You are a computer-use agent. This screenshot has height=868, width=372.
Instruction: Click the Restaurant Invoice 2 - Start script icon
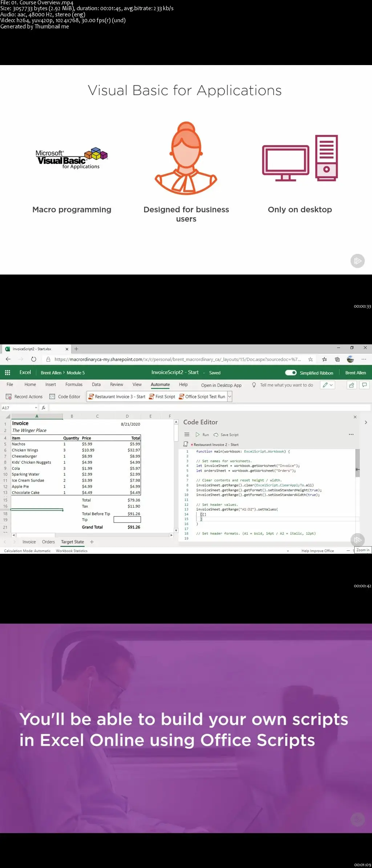[186, 444]
